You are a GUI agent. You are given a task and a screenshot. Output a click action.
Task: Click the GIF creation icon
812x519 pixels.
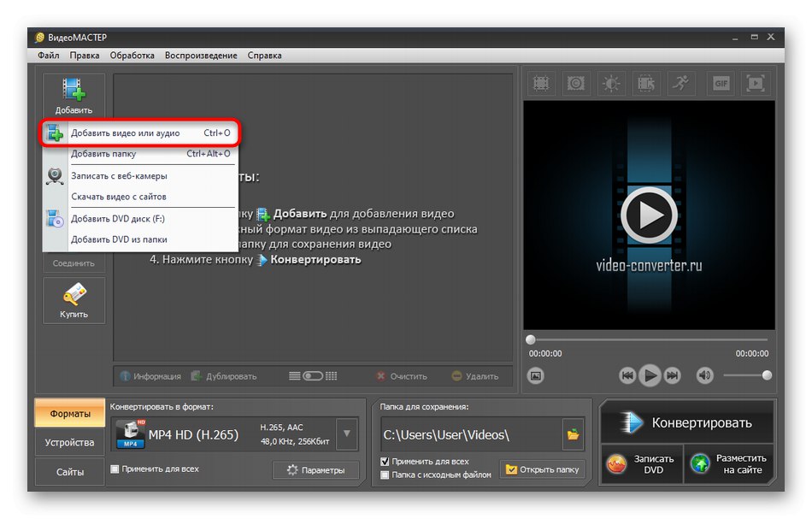[x=721, y=84]
